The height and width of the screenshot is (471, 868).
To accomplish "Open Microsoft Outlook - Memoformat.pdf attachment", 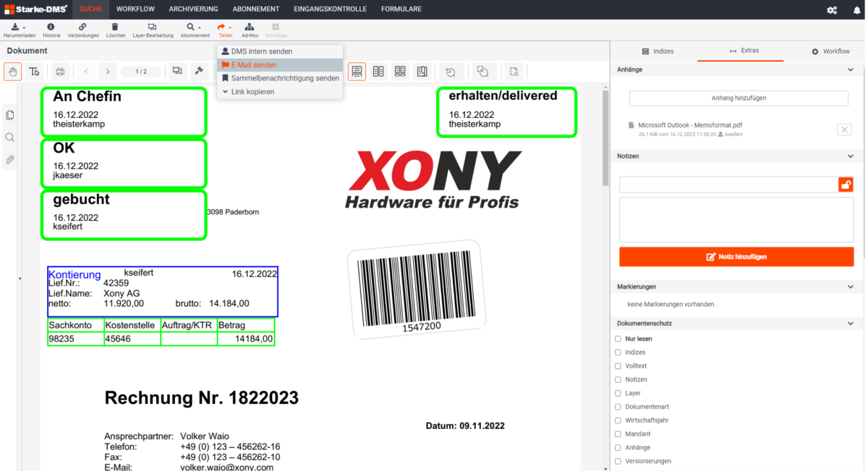I will click(x=689, y=125).
